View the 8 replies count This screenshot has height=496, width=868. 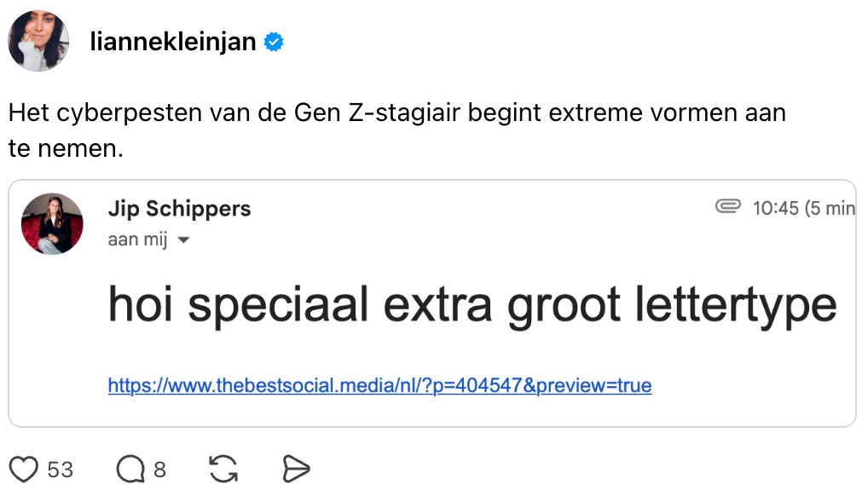(x=159, y=470)
